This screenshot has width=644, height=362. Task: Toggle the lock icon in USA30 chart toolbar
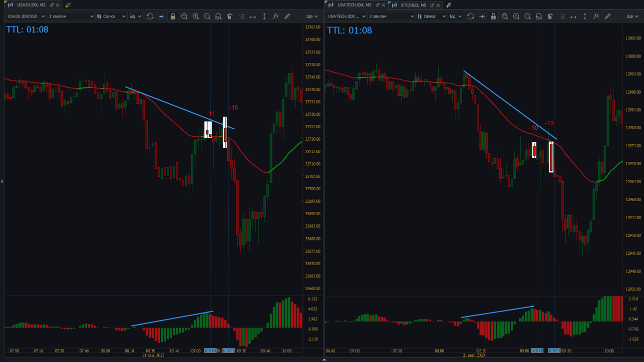(x=173, y=16)
